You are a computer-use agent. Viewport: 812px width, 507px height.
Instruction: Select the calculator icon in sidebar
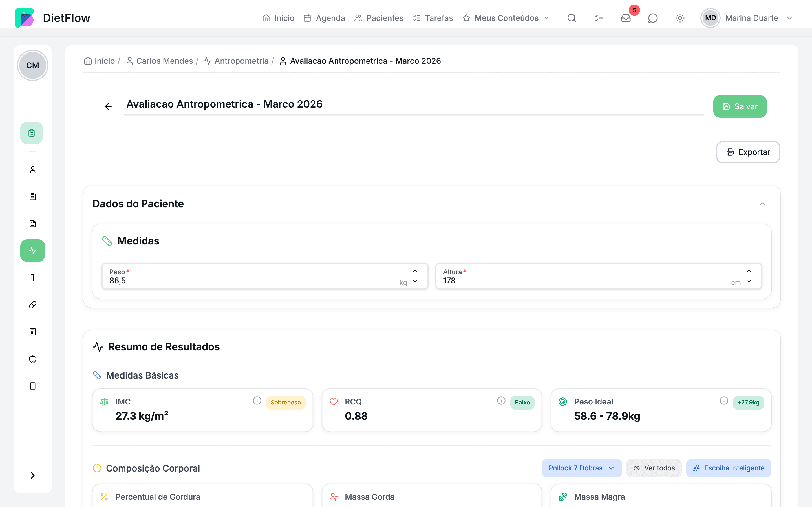pyautogui.click(x=32, y=332)
